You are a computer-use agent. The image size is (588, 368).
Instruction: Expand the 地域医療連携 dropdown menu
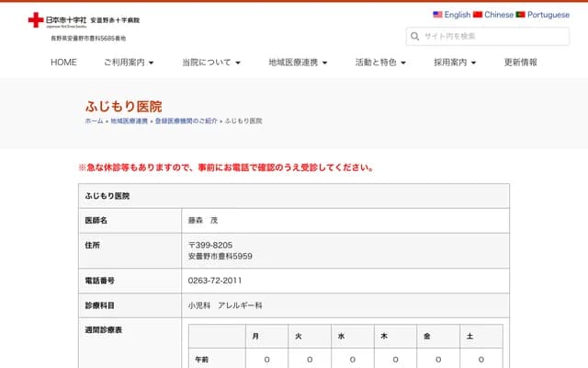pos(298,63)
